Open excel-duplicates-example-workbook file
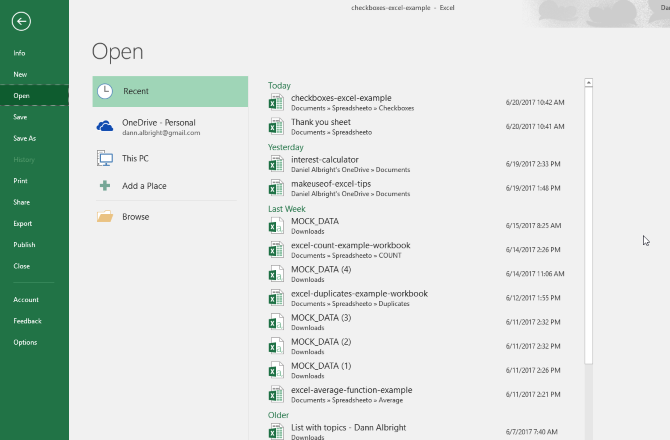 (x=359, y=294)
